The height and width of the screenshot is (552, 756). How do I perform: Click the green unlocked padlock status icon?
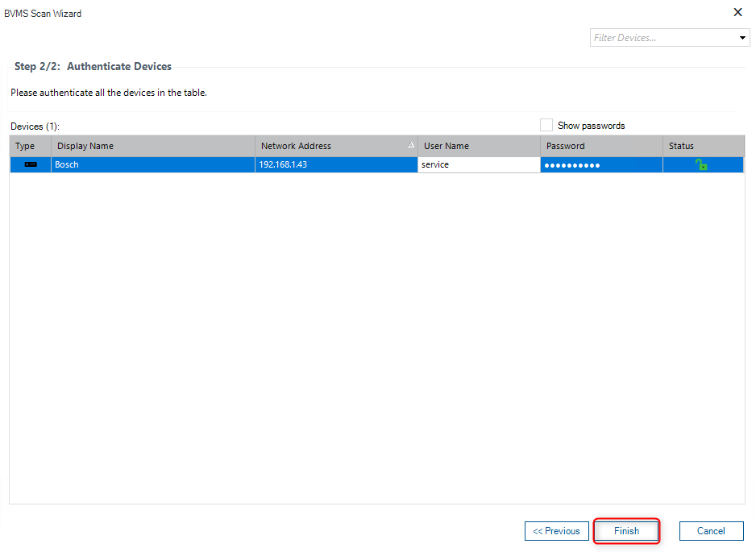(x=701, y=164)
